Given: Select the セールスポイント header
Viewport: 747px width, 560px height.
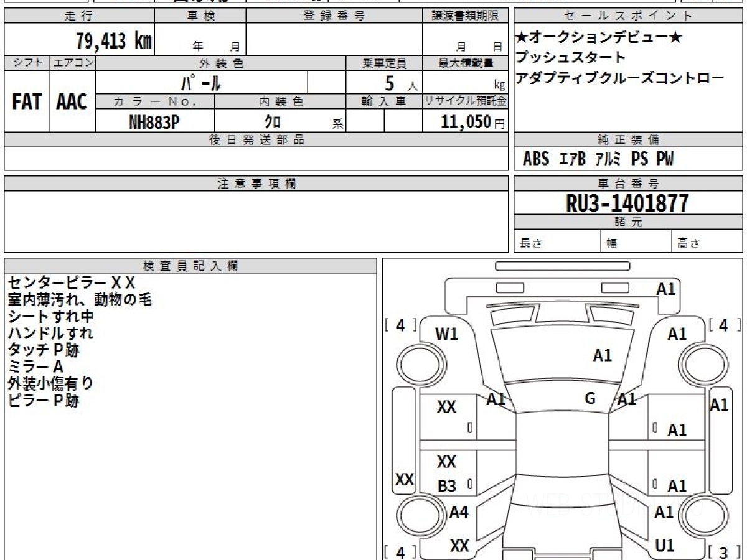Looking at the screenshot, I should tap(628, 16).
